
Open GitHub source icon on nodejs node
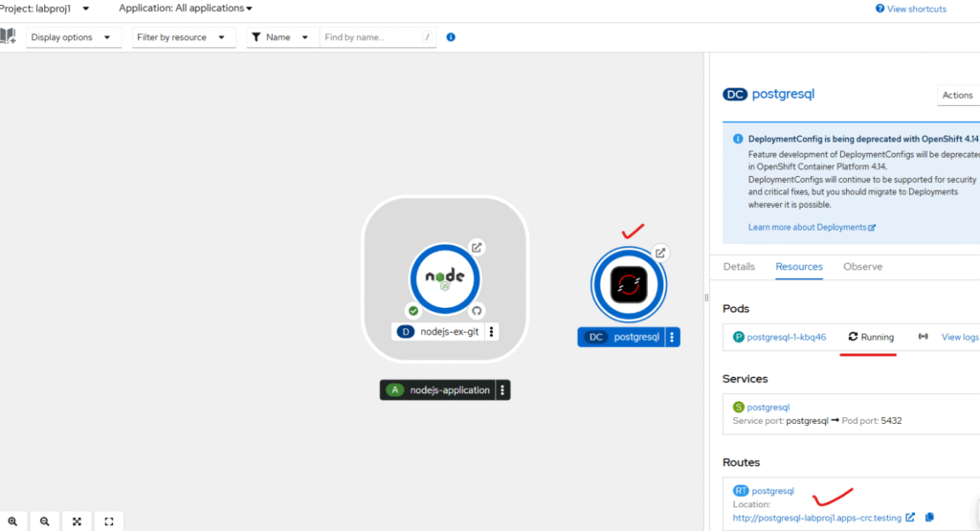(477, 311)
